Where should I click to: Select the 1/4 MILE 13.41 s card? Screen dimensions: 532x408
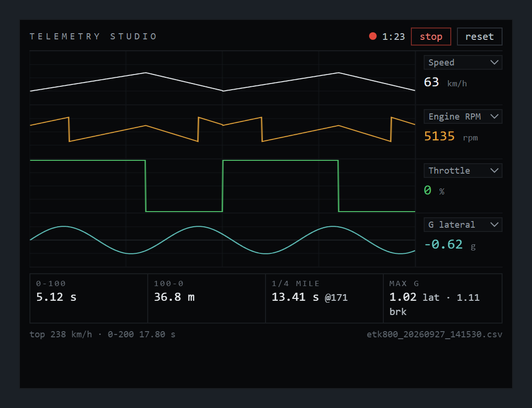[324, 298]
